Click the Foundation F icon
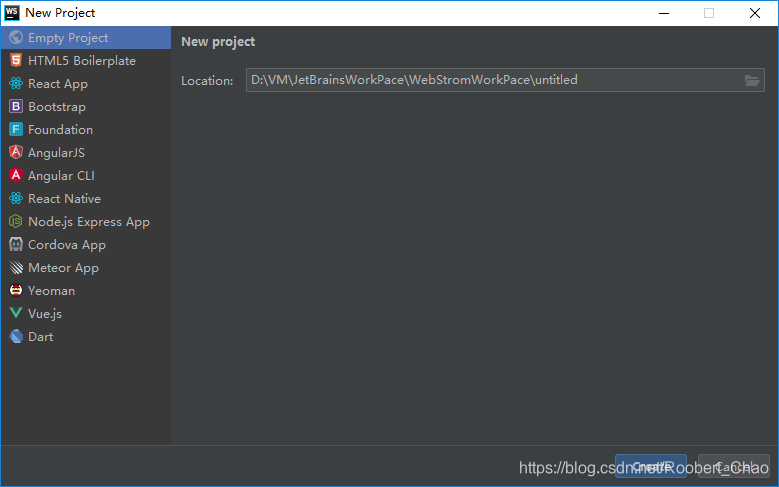The width and height of the screenshot is (779, 487). tap(16, 129)
